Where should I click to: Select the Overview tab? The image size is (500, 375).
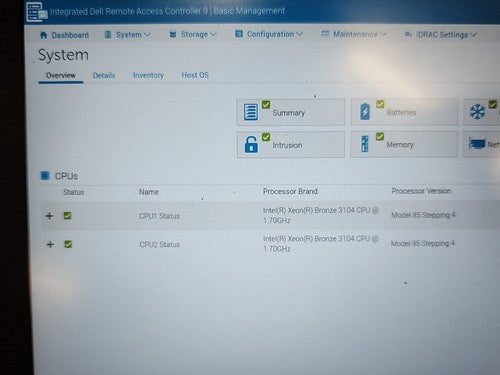61,76
